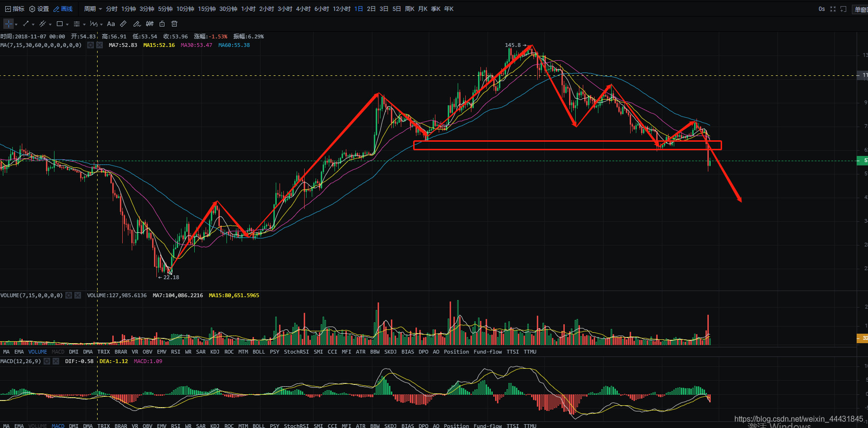Select the 30分钟 period
868x428 pixels.
[x=228, y=9]
